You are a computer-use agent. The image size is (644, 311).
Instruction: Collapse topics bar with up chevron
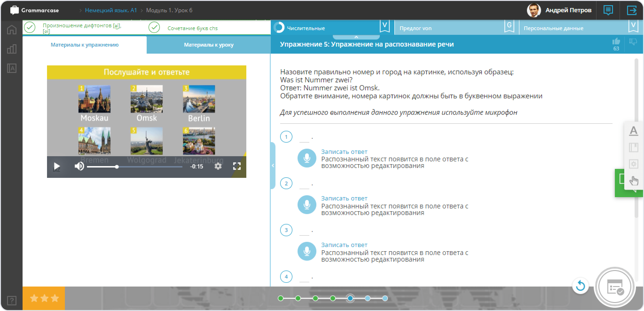356,37
